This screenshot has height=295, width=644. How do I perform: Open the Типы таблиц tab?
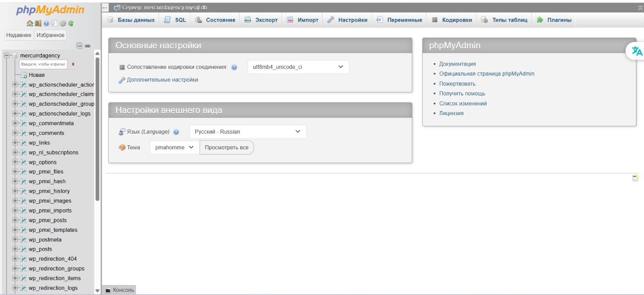click(x=504, y=20)
